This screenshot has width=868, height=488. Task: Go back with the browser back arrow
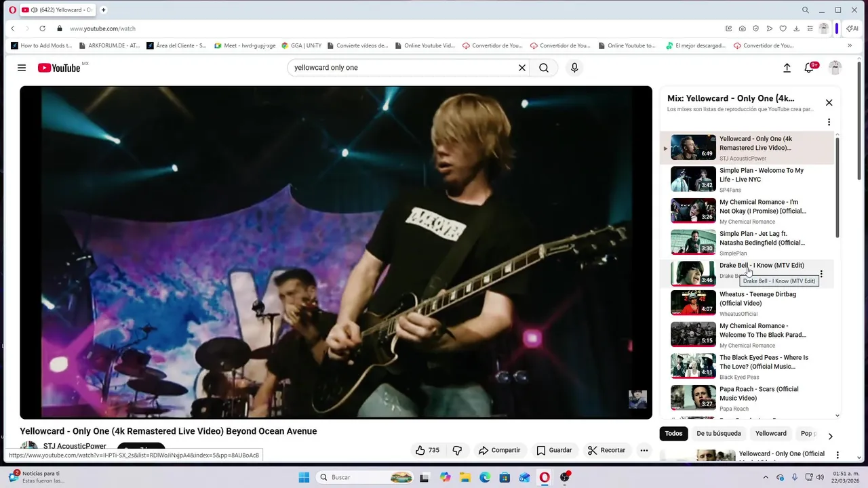12,28
